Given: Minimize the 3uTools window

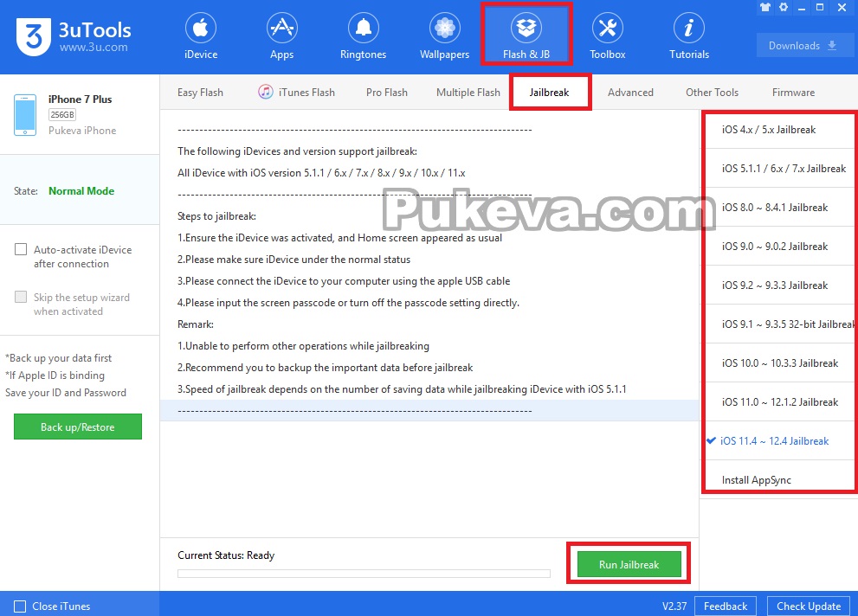Looking at the screenshot, I should [x=802, y=8].
